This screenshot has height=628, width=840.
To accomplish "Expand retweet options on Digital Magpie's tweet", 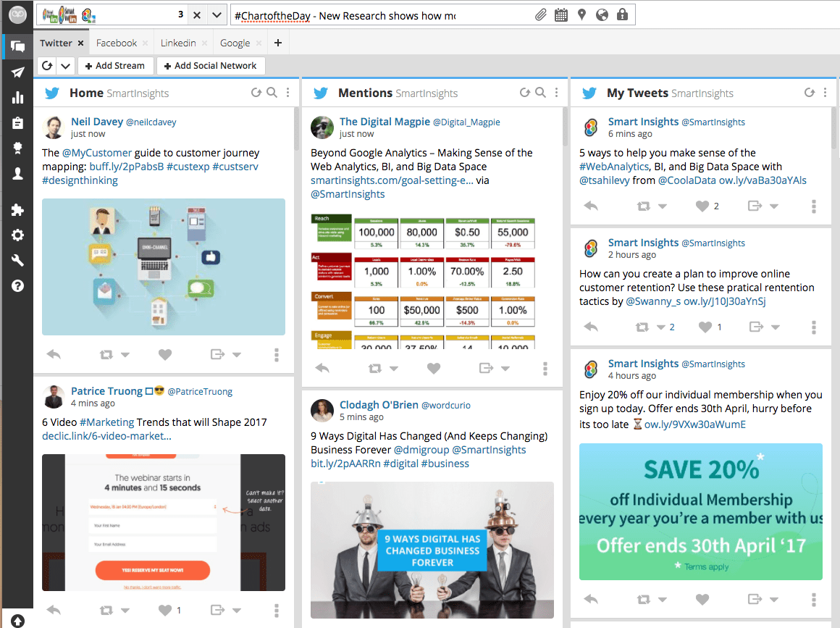I will click(x=393, y=369).
